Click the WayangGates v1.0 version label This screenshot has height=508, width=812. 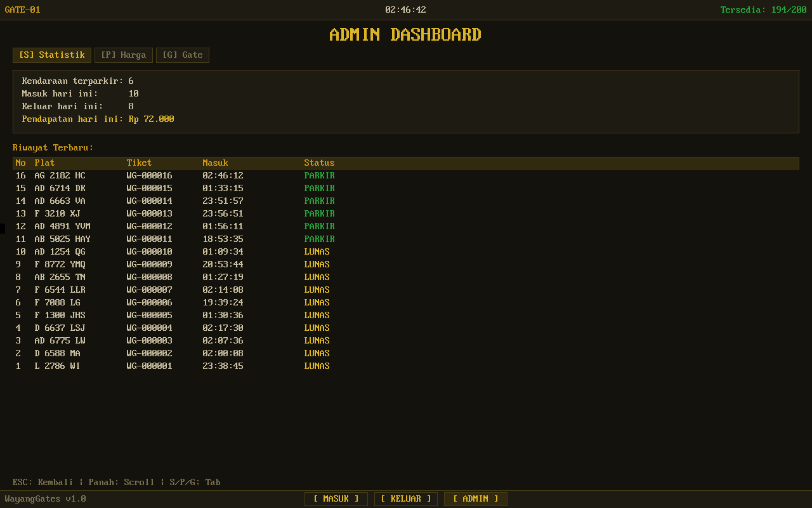[44, 498]
